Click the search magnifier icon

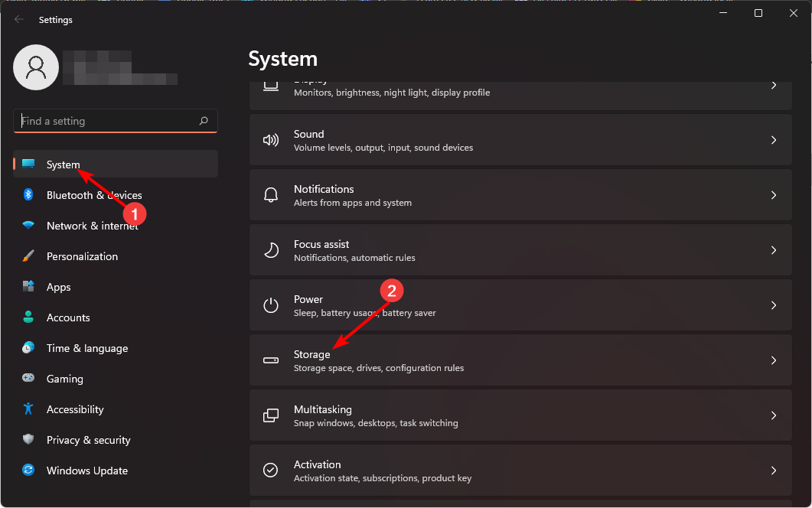click(x=203, y=121)
